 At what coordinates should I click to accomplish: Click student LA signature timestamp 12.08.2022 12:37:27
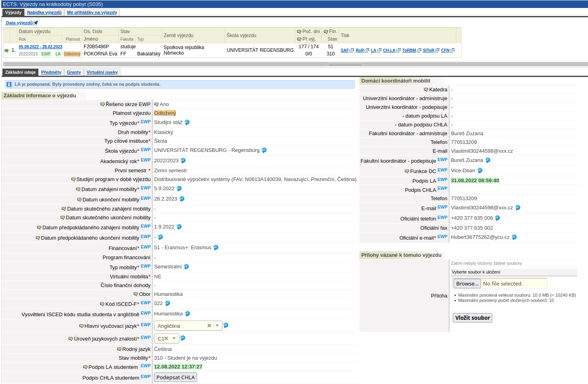178,367
